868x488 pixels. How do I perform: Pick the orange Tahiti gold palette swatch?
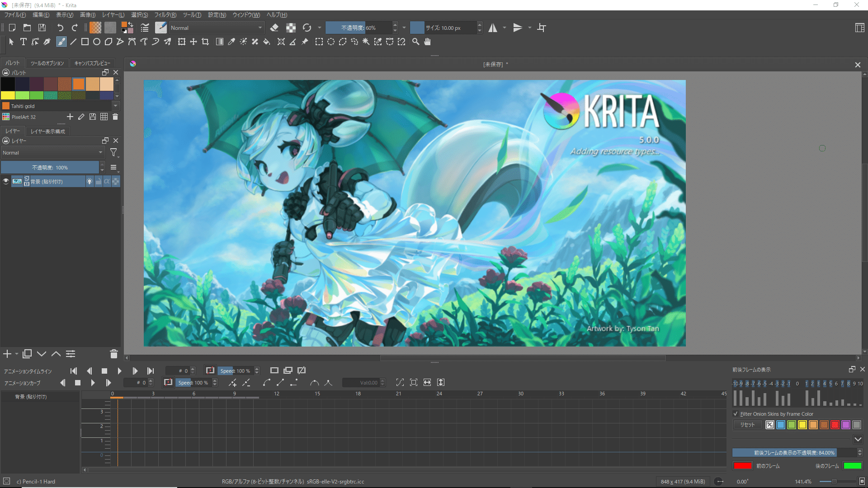[79, 84]
